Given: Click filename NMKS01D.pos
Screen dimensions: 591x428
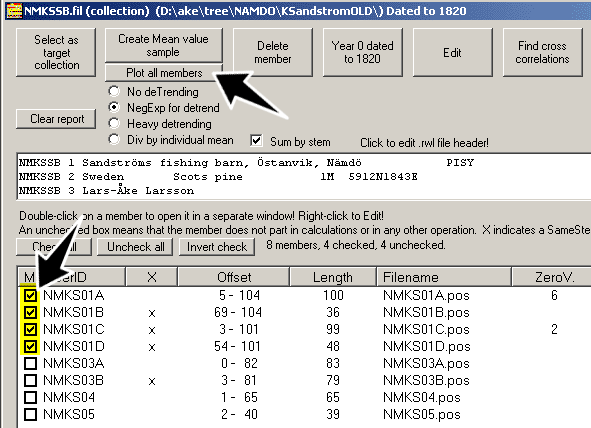Looking at the screenshot, I should (x=427, y=346).
